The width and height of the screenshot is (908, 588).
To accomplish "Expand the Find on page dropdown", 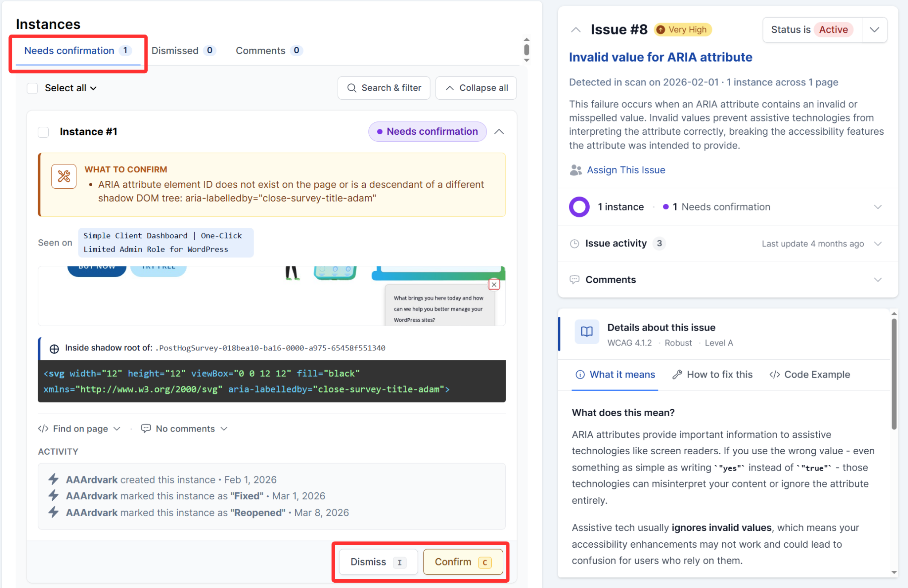I will pyautogui.click(x=79, y=428).
